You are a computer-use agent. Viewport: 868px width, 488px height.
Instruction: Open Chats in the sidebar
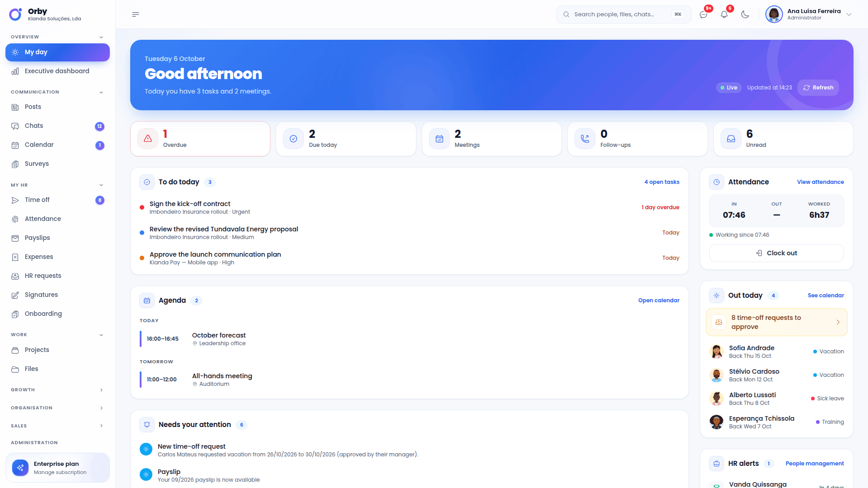pyautogui.click(x=57, y=126)
